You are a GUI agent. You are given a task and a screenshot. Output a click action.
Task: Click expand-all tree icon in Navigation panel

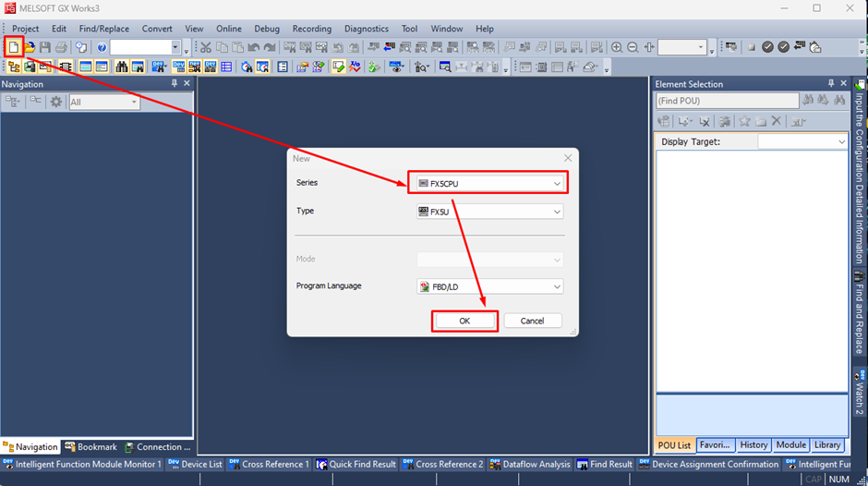tap(12, 102)
